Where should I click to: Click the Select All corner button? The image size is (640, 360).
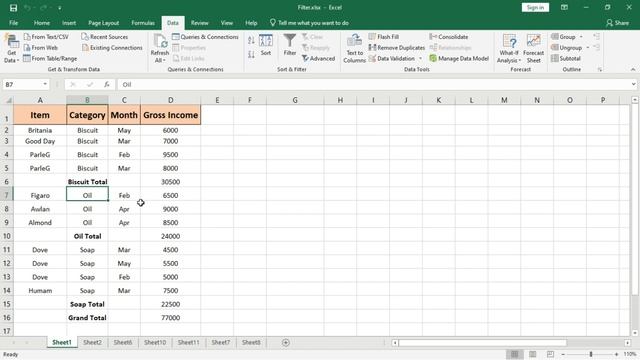point(7,100)
